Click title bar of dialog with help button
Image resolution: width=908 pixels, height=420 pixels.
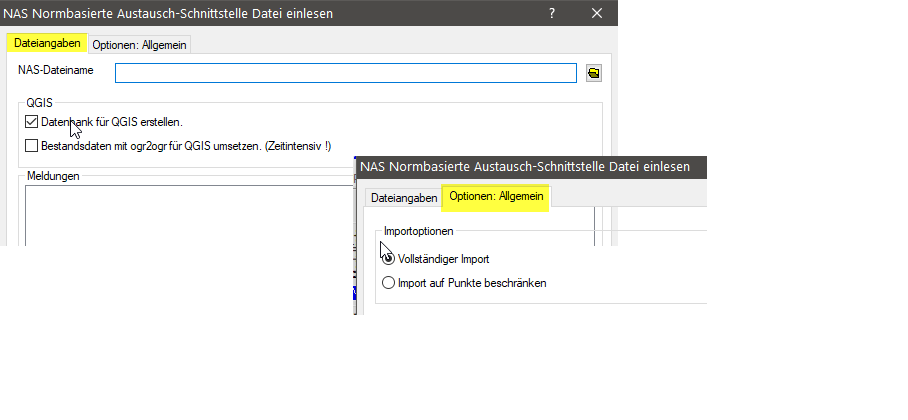(x=250, y=13)
